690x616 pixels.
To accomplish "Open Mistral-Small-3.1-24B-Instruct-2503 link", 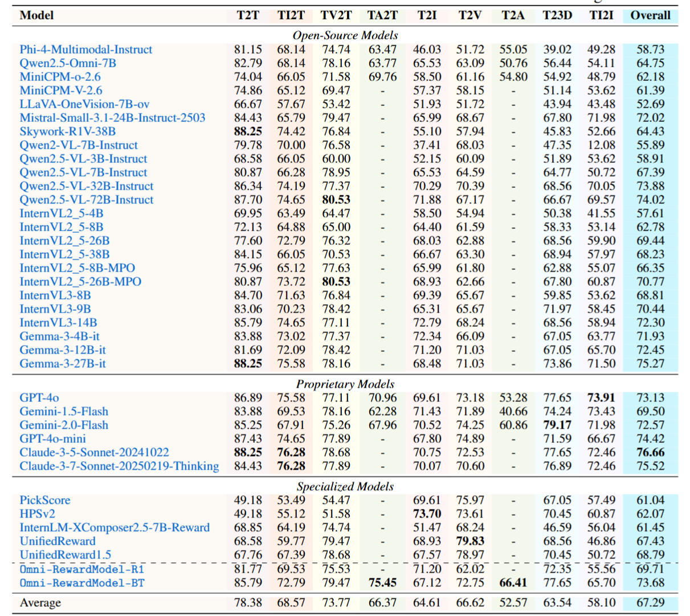I will (112, 118).
